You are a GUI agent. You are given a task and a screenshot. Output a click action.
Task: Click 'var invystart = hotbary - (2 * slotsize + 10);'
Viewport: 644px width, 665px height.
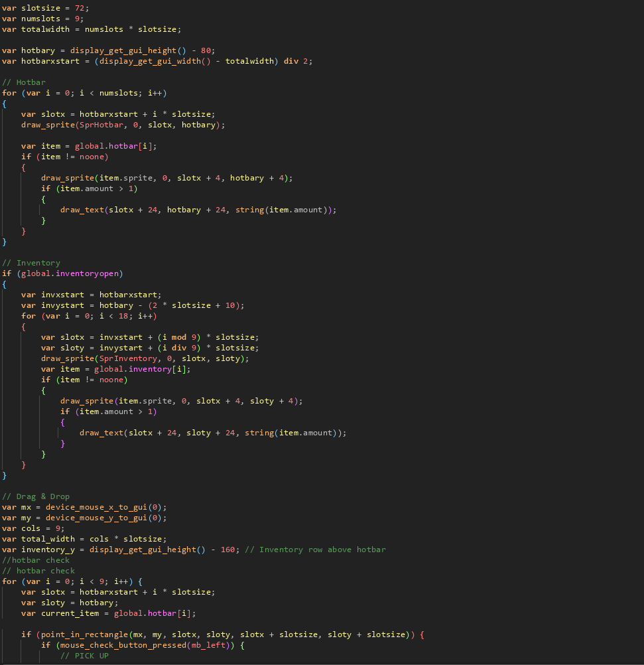(133, 305)
